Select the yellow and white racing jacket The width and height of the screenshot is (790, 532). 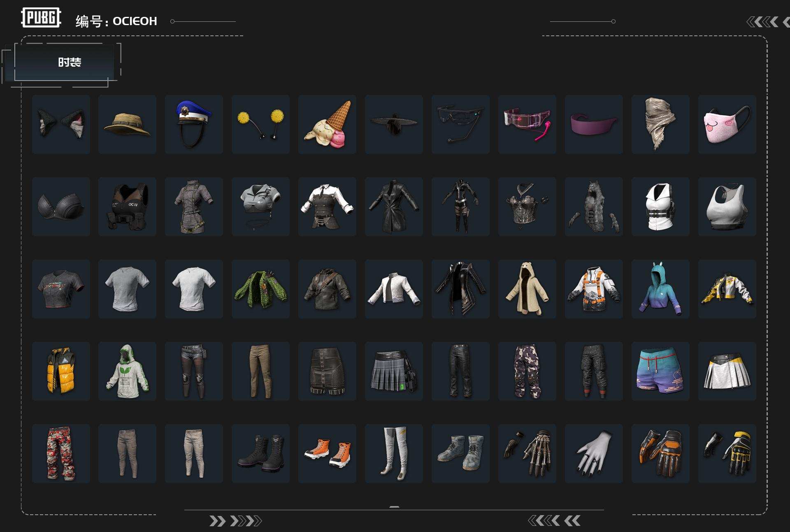click(x=727, y=289)
